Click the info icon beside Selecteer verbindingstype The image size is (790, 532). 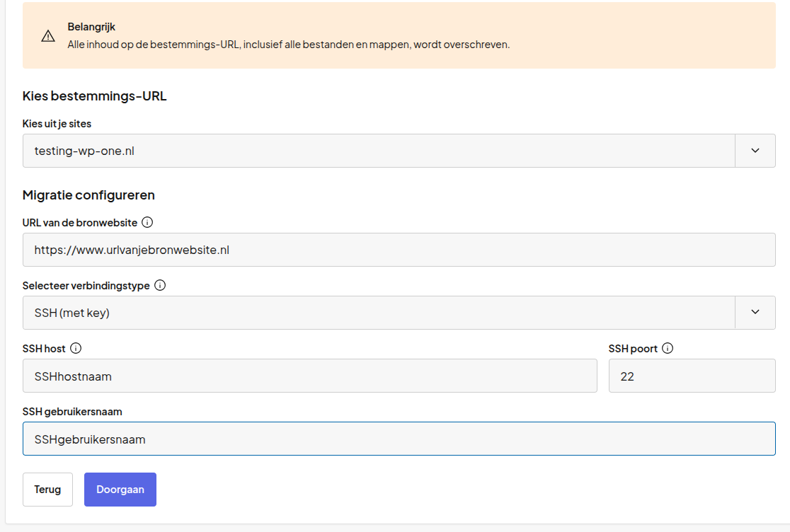[x=160, y=285]
